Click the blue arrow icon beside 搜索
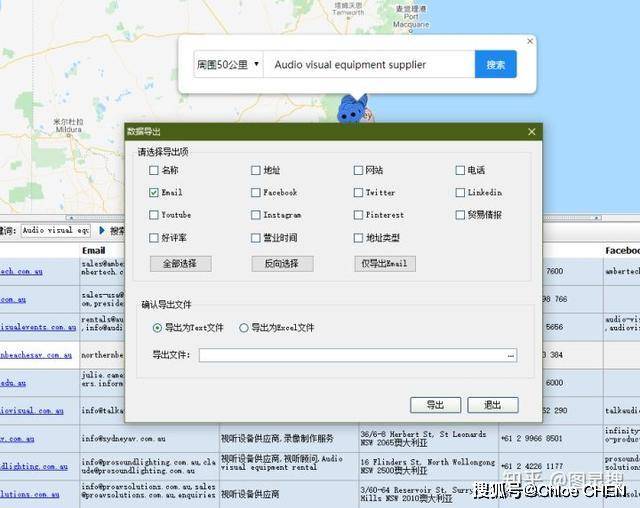Viewport: 640px width, 508px height. click(102, 231)
